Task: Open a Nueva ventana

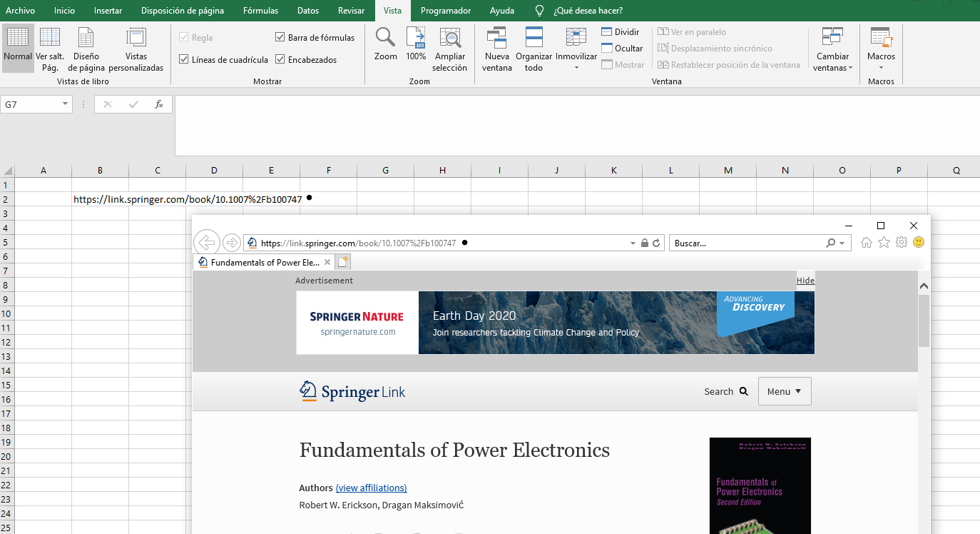Action: [x=496, y=48]
